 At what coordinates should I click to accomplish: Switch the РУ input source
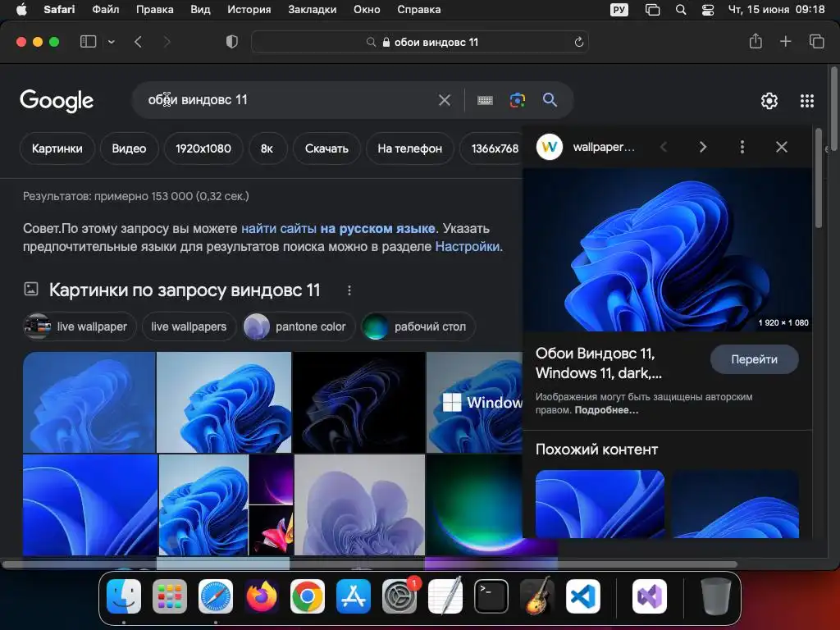coord(619,10)
